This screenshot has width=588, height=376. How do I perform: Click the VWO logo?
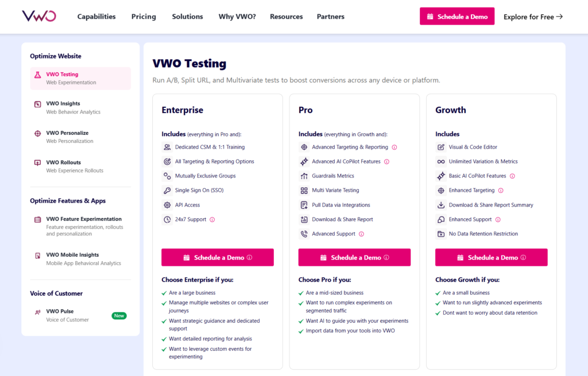tap(38, 16)
